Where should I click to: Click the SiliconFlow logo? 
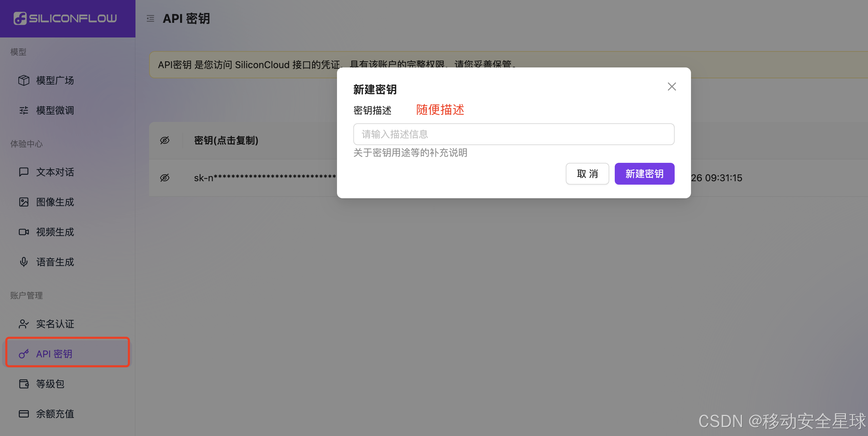click(x=65, y=18)
